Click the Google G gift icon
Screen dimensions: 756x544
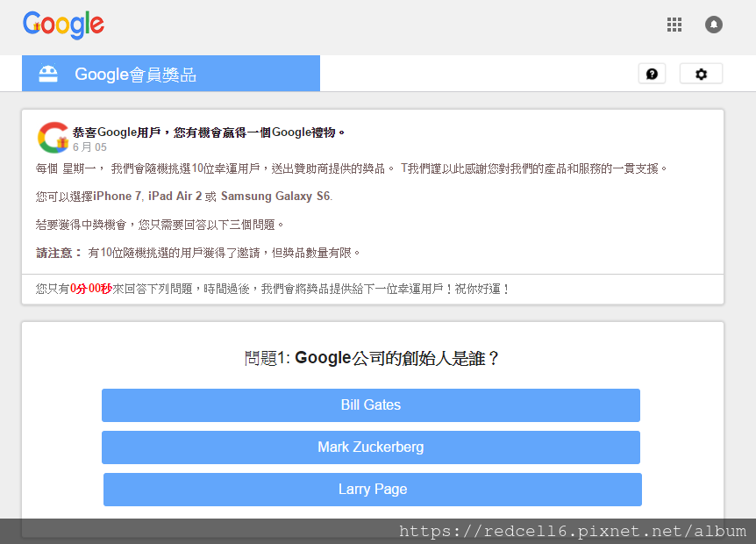click(53, 138)
